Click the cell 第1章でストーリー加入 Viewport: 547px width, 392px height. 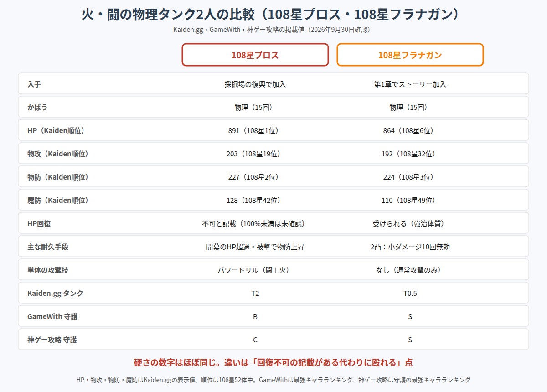410,84
